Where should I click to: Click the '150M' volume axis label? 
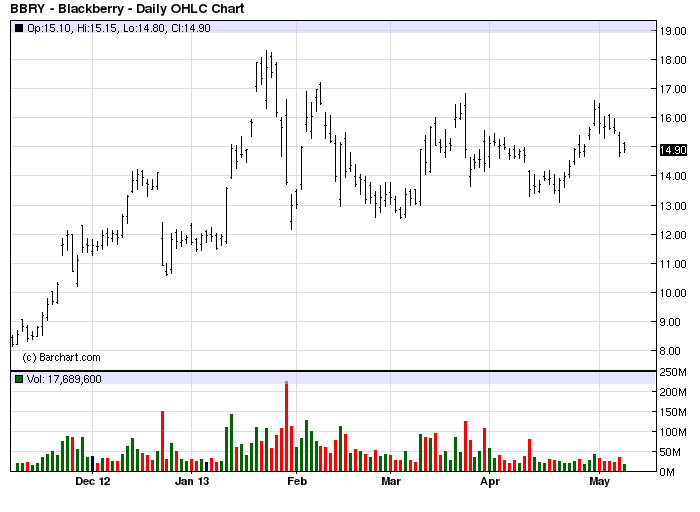click(x=673, y=412)
